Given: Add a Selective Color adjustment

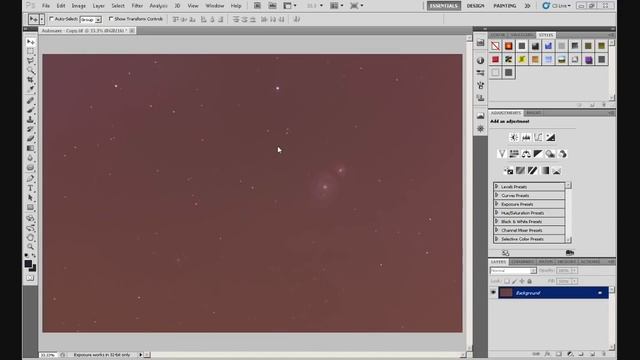Looking at the screenshot, I should [557, 171].
